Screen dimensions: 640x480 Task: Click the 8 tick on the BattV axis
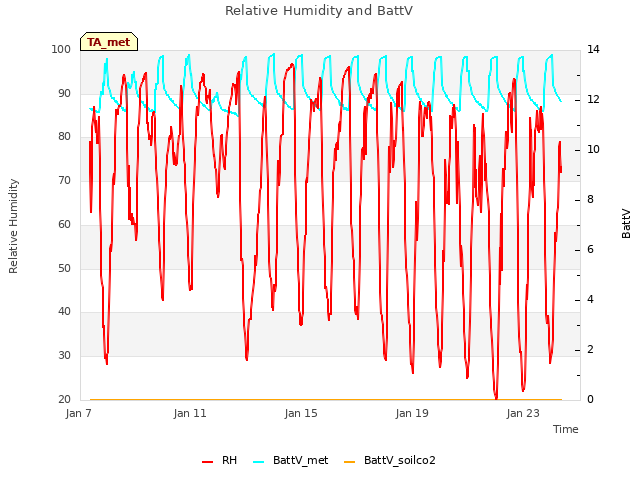(590, 200)
